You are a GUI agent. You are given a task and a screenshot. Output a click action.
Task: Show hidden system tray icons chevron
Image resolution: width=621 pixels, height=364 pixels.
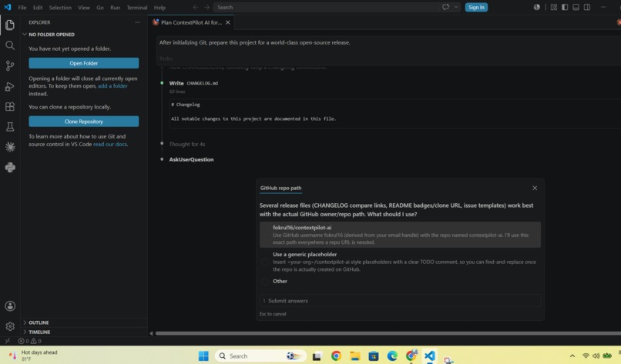[572, 356]
